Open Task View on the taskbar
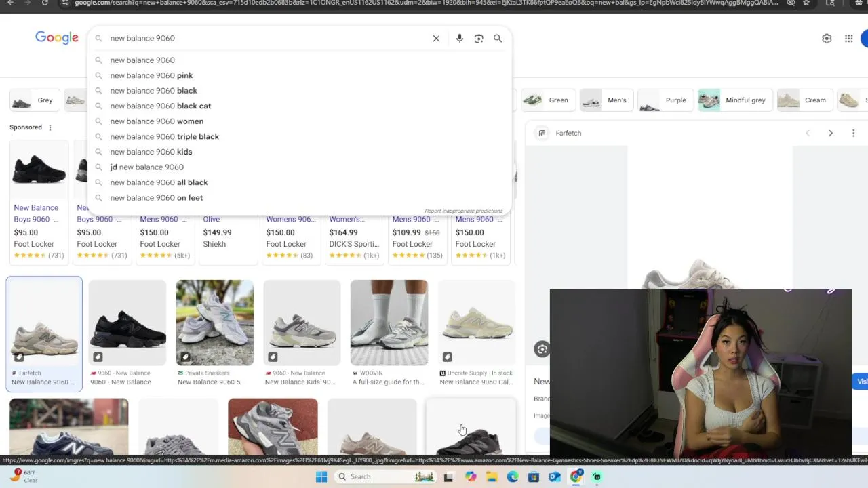The image size is (868, 488). pyautogui.click(x=448, y=476)
